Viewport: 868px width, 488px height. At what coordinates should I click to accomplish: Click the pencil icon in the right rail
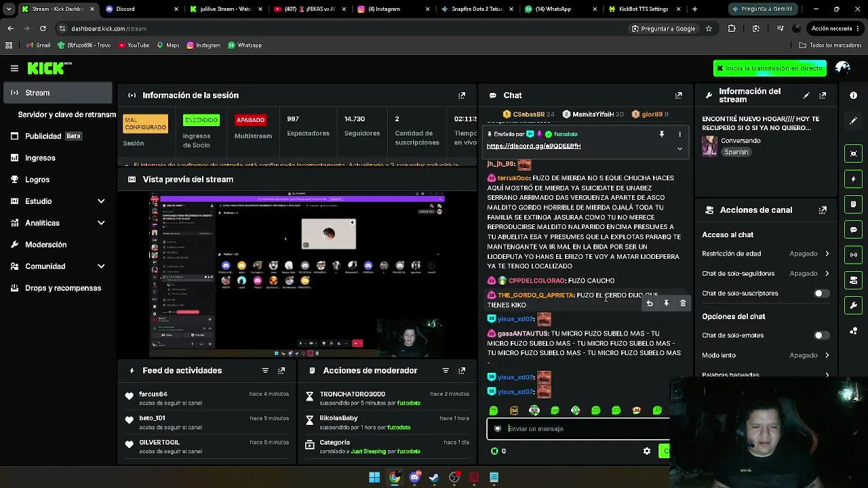point(854,121)
